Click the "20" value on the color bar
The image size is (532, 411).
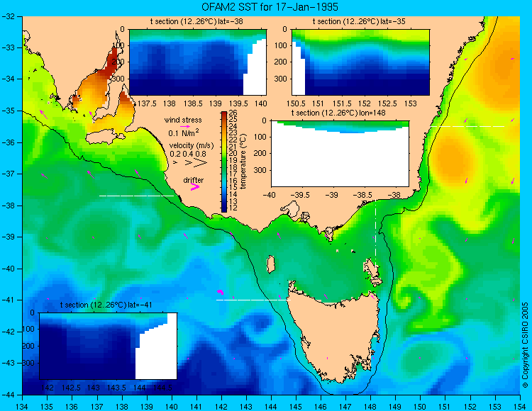(x=233, y=154)
